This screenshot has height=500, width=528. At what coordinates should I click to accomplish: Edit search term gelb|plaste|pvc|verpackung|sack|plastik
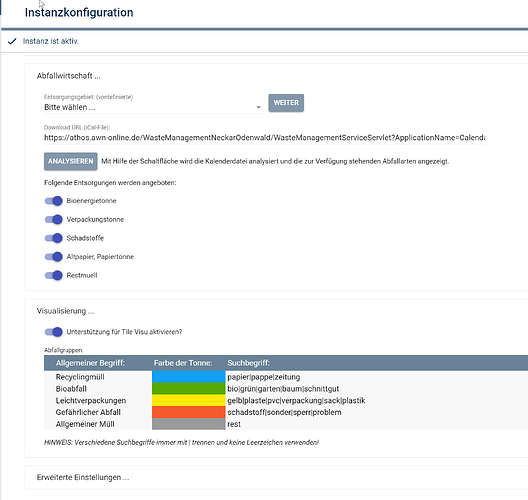point(296,401)
